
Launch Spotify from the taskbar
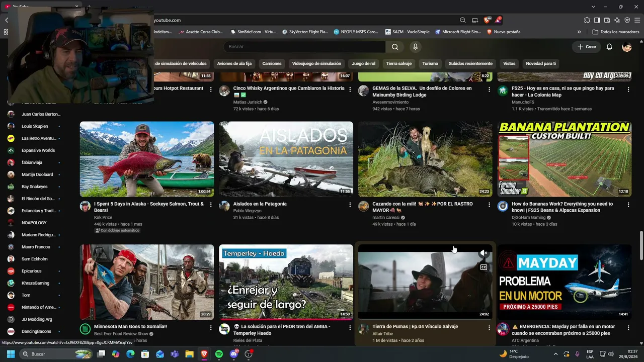coord(219,354)
